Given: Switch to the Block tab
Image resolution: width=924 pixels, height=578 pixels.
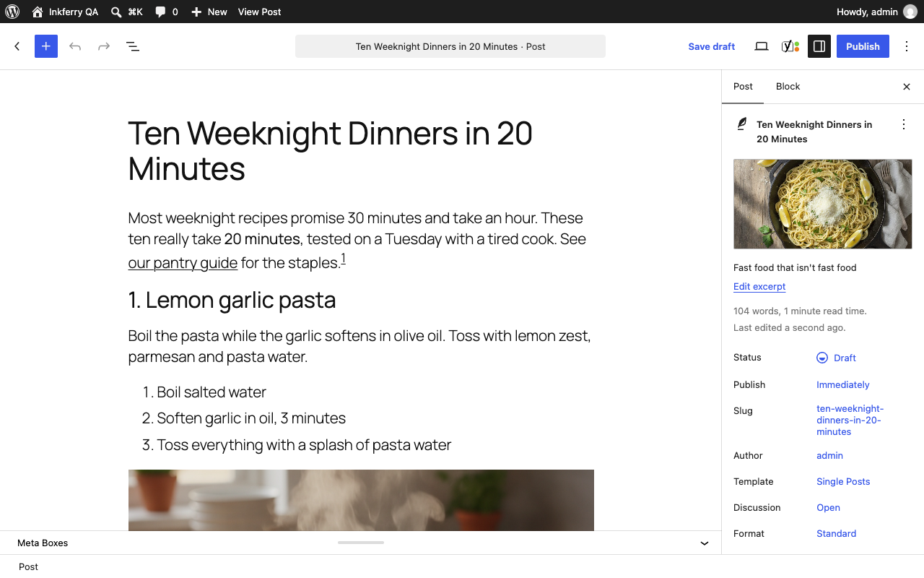Looking at the screenshot, I should tap(788, 87).
